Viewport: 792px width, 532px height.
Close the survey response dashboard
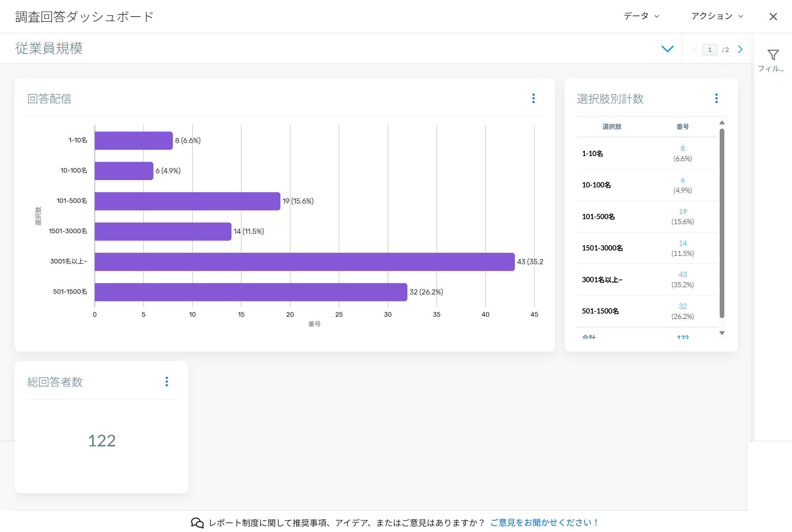tap(773, 17)
